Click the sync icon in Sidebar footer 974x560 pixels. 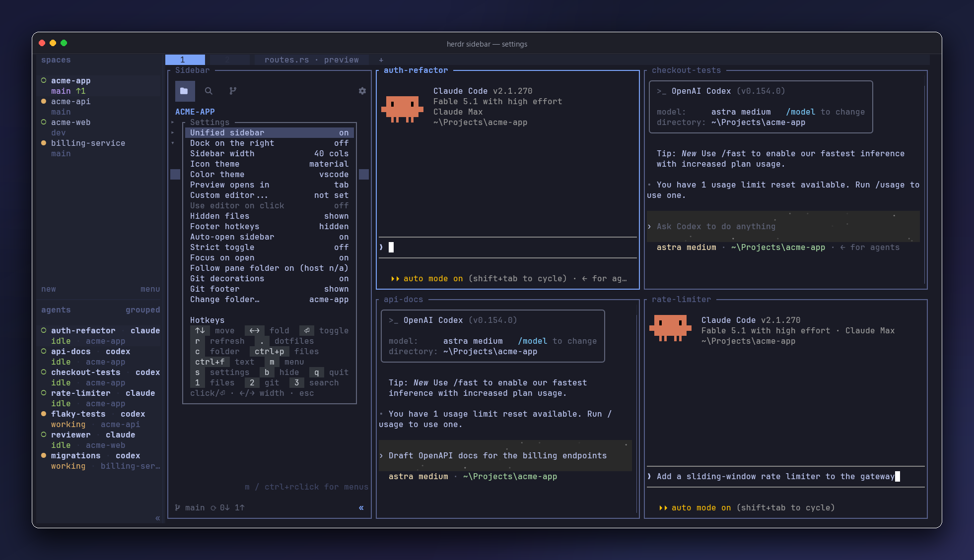(x=213, y=507)
